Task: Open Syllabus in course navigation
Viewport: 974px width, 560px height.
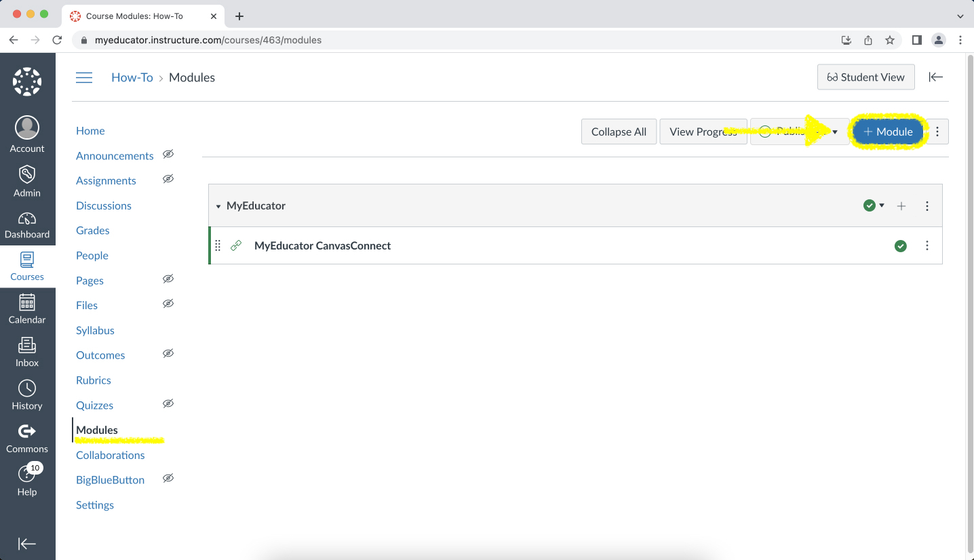Action: tap(95, 330)
